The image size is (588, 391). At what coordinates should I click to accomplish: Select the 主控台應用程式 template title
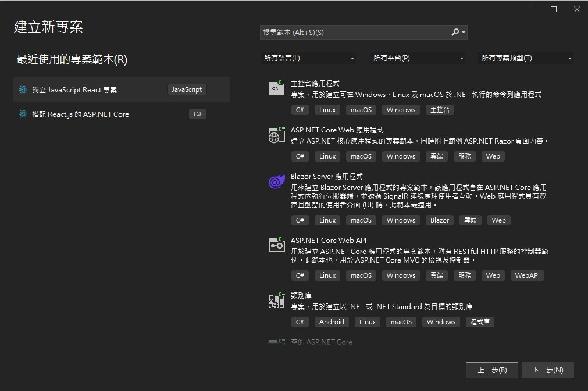click(315, 84)
